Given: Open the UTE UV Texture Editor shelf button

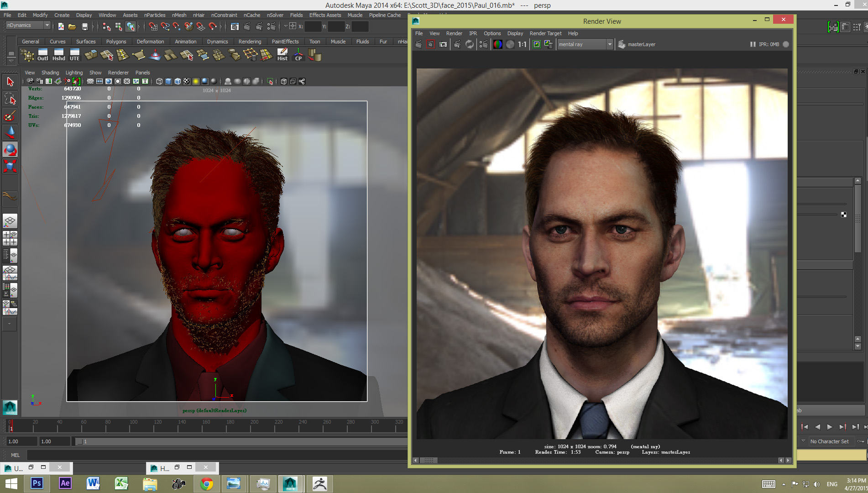Looking at the screenshot, I should [x=74, y=55].
